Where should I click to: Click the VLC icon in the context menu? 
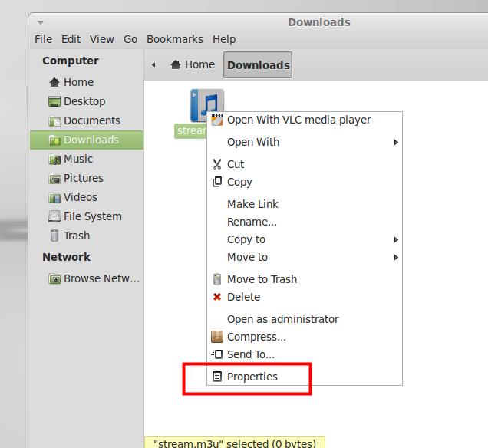(217, 120)
